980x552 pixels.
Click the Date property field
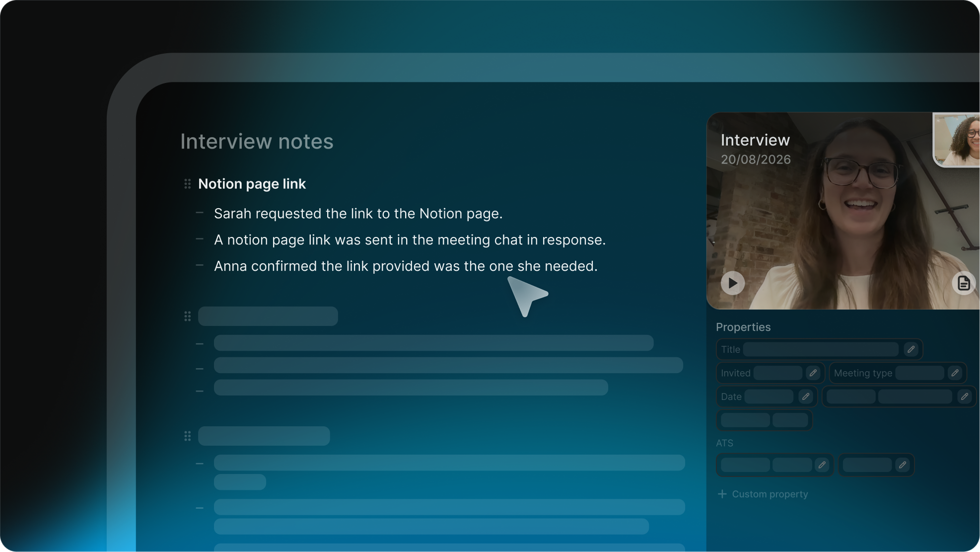(x=767, y=396)
